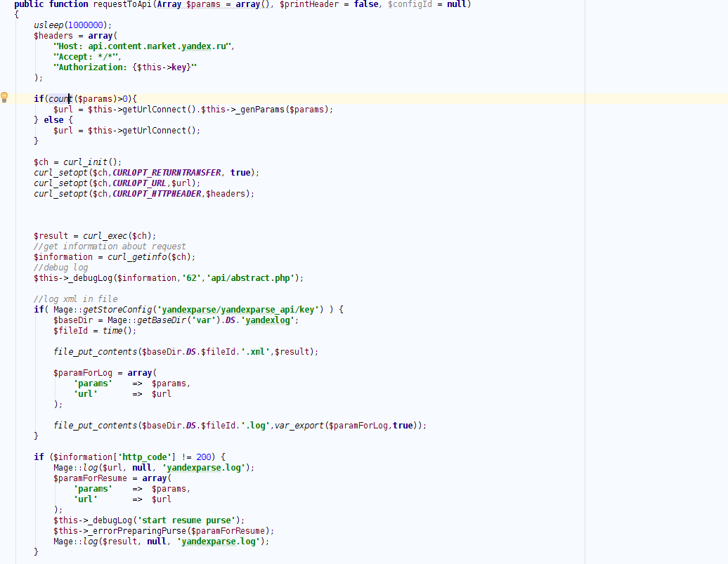728x564 pixels.
Task: Click the 'start resume purse' string
Action: pos(188,520)
